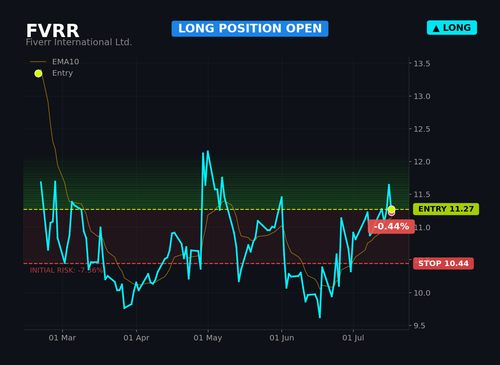The width and height of the screenshot is (500, 365).
Task: Click the EMA10 legend line sample
Action: pyautogui.click(x=38, y=62)
